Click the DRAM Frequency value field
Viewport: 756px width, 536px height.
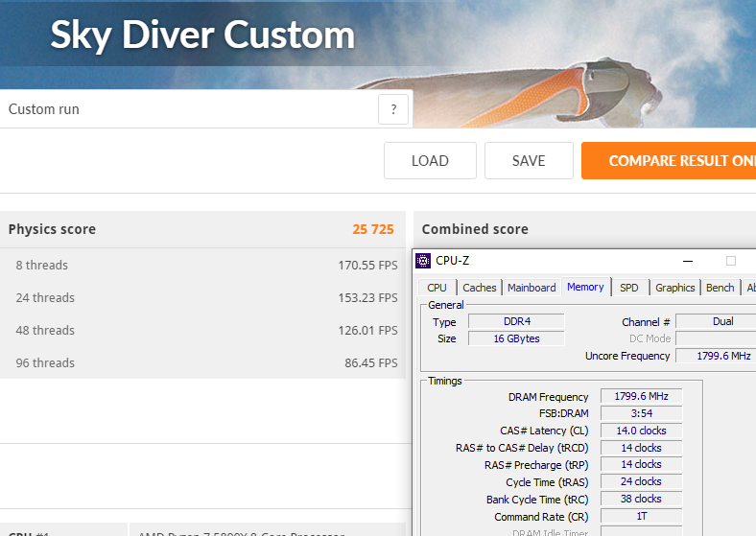tap(641, 396)
